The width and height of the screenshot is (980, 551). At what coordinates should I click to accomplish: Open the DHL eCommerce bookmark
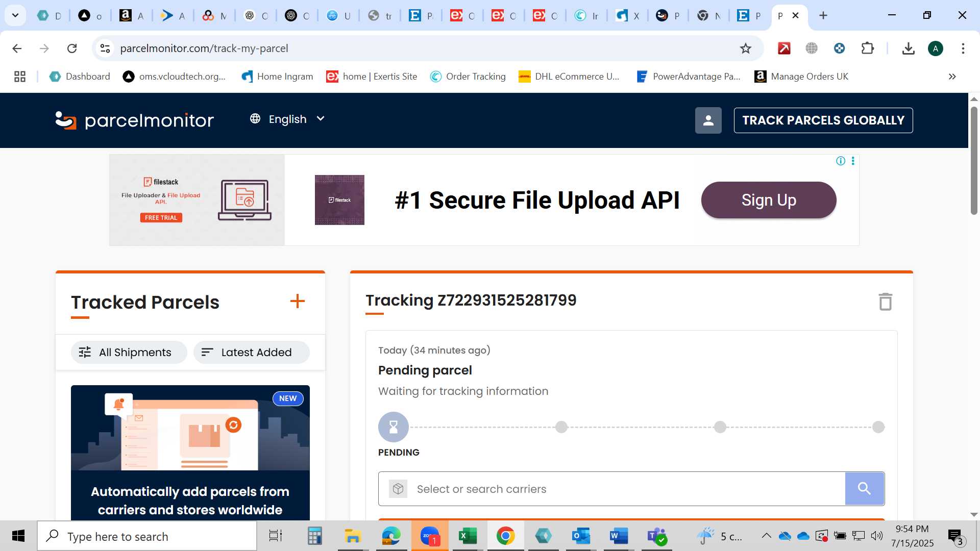click(569, 77)
